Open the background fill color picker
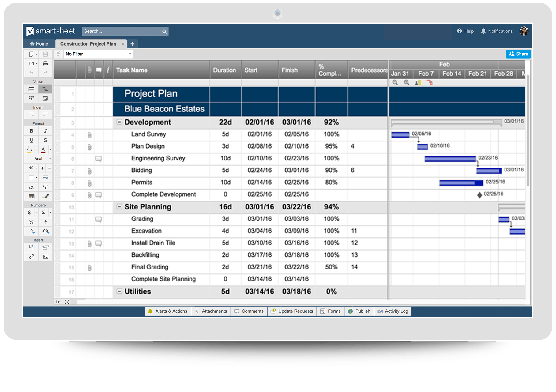This screenshot has height=392, width=556. 29,149
